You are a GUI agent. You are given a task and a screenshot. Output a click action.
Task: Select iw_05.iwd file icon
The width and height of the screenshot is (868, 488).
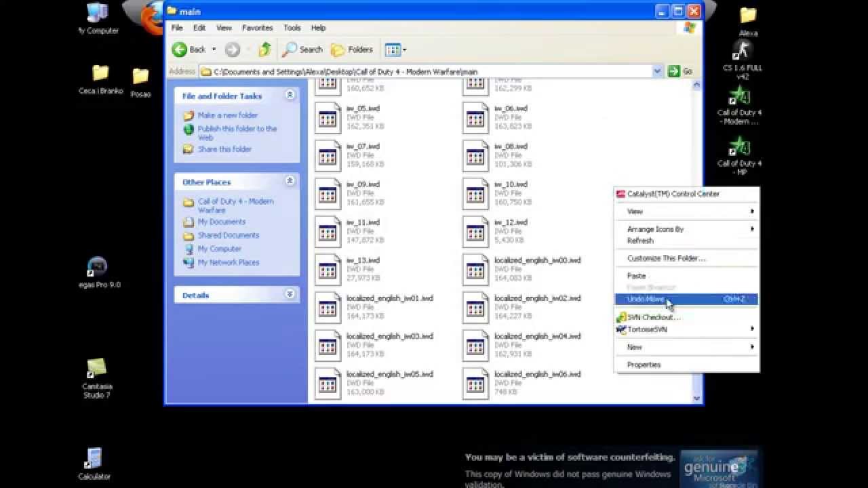click(x=328, y=118)
